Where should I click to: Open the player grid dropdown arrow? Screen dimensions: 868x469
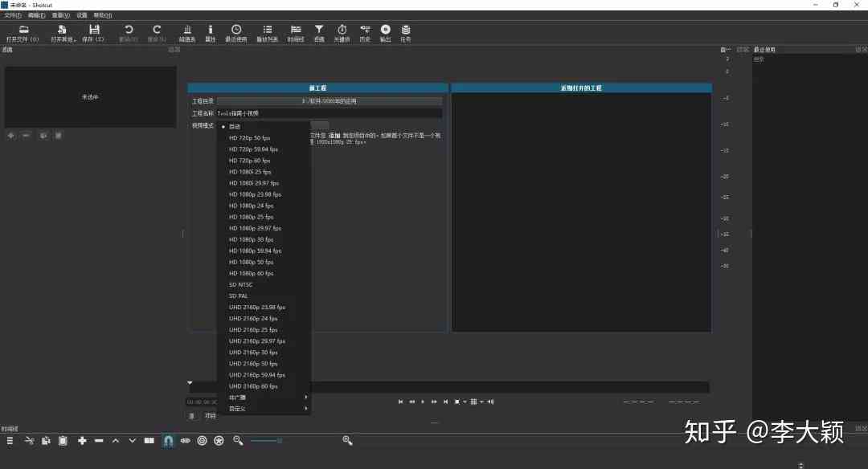click(x=481, y=402)
